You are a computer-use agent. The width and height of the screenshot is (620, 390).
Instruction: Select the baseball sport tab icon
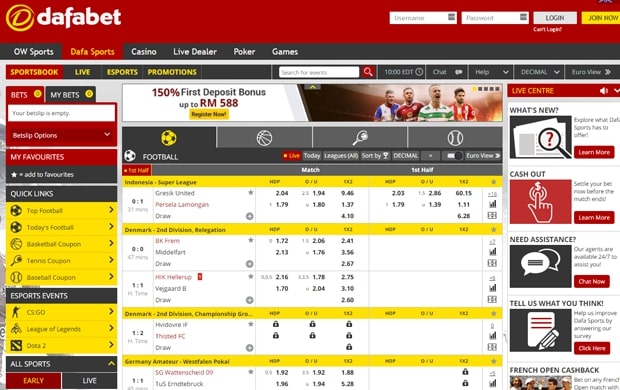[455, 138]
